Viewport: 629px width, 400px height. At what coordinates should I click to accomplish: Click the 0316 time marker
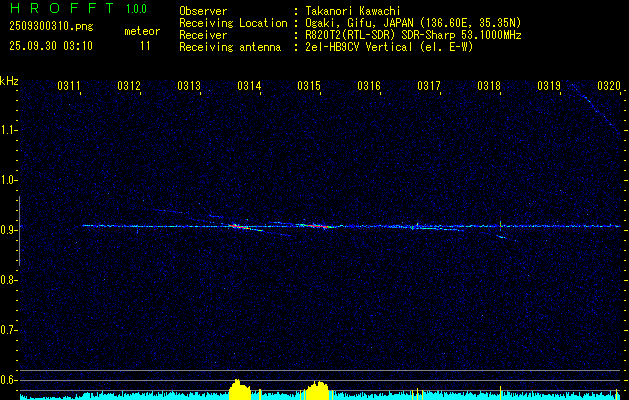(x=369, y=86)
